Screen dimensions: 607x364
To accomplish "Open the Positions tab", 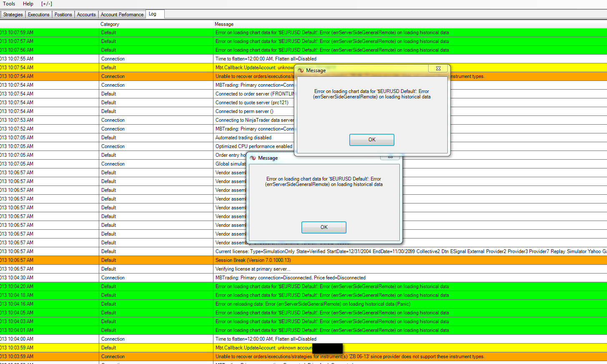I will click(63, 15).
